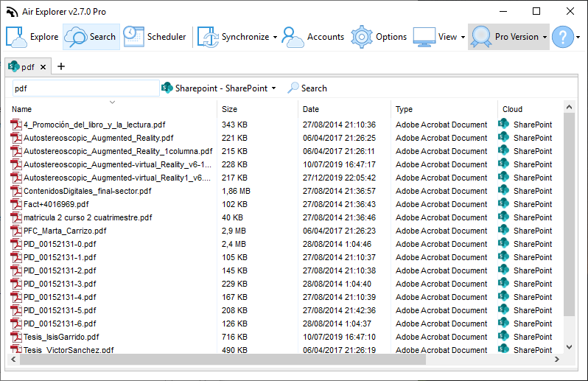The image size is (588, 381).
Task: Open Options gear icon
Action: (362, 37)
